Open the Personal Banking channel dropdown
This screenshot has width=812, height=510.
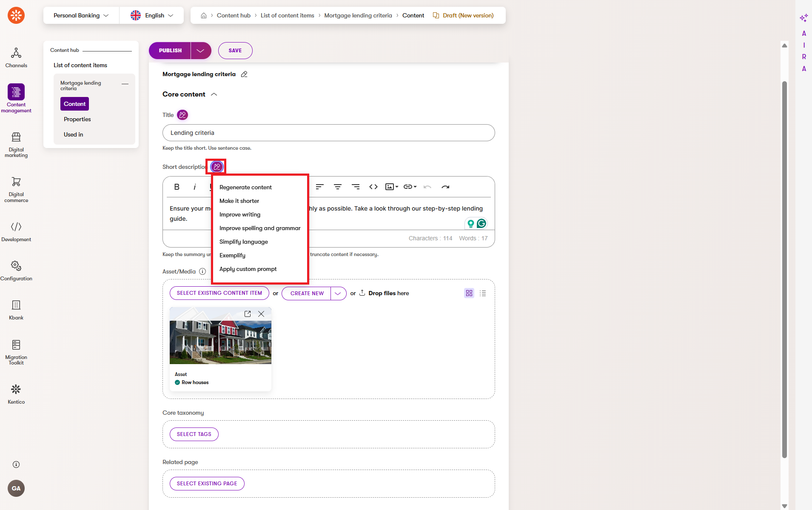81,15
